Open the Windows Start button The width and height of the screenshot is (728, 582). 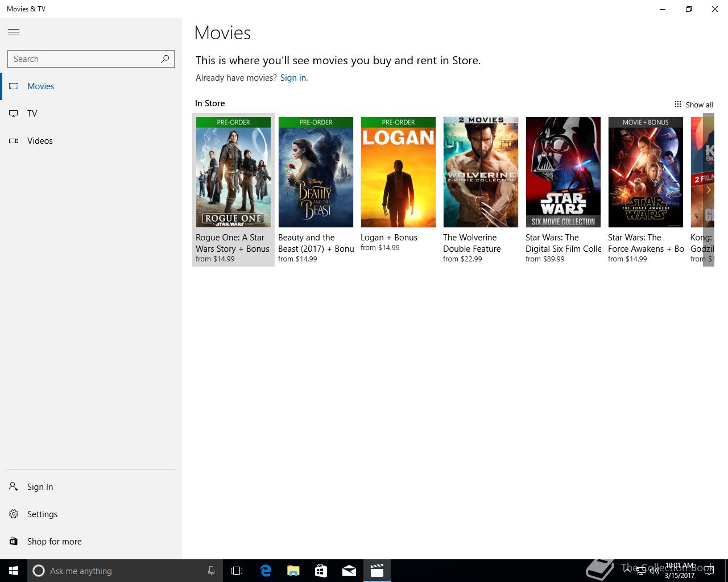pyautogui.click(x=14, y=571)
